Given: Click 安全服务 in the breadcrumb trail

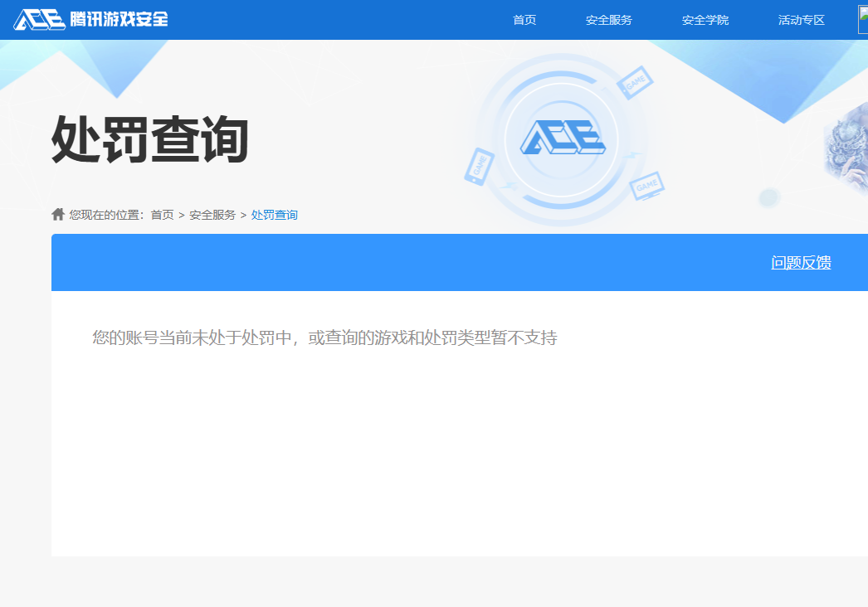Looking at the screenshot, I should pyautogui.click(x=214, y=214).
